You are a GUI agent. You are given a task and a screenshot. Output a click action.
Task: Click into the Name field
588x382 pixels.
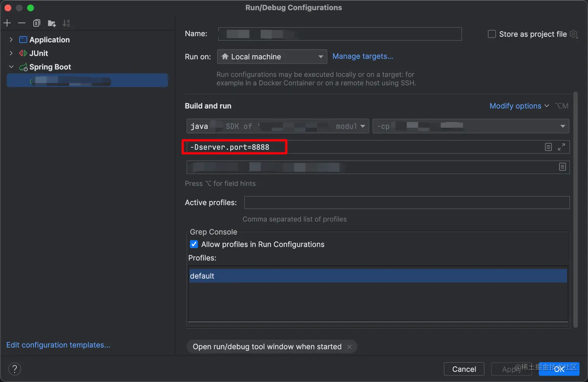pyautogui.click(x=340, y=34)
